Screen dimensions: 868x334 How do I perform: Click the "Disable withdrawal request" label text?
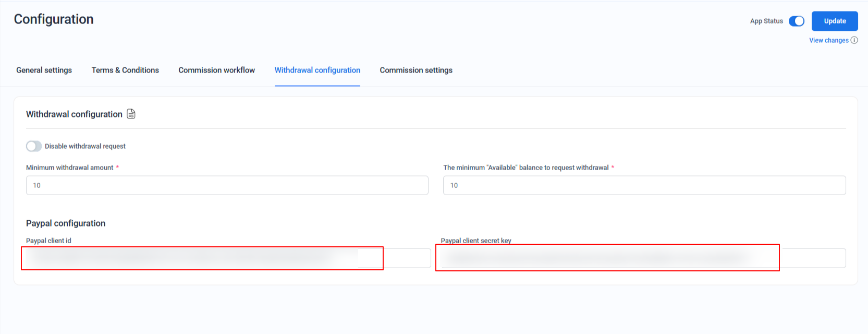pos(85,147)
